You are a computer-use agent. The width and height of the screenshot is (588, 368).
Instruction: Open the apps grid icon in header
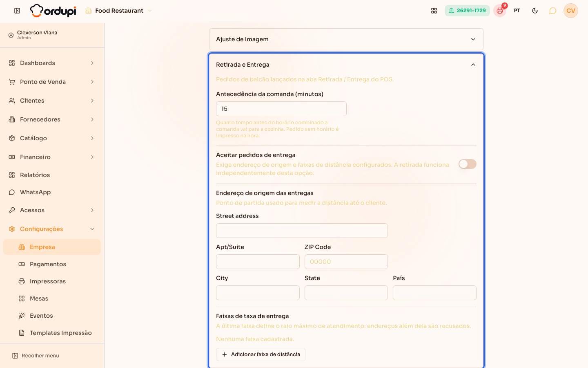(x=434, y=11)
